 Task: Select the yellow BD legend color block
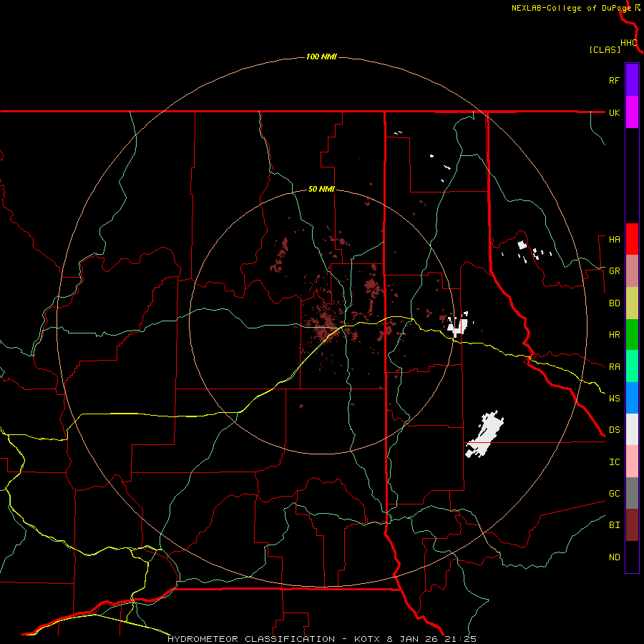[x=632, y=303]
